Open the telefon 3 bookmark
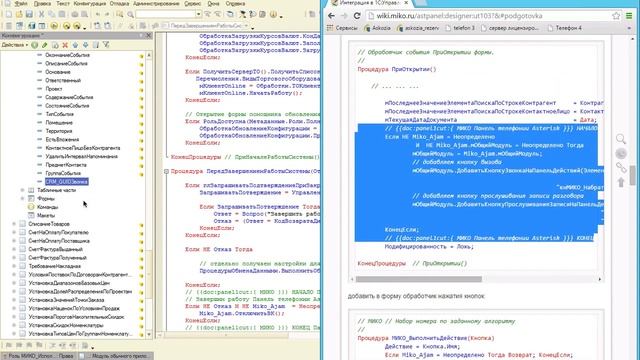This screenshot has width=640, height=360. [x=460, y=28]
